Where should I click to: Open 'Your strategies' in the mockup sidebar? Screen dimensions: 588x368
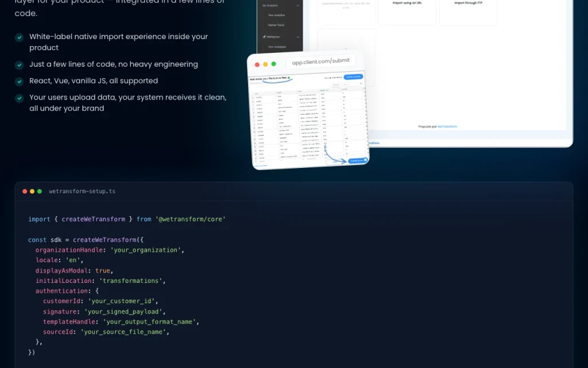point(277,47)
